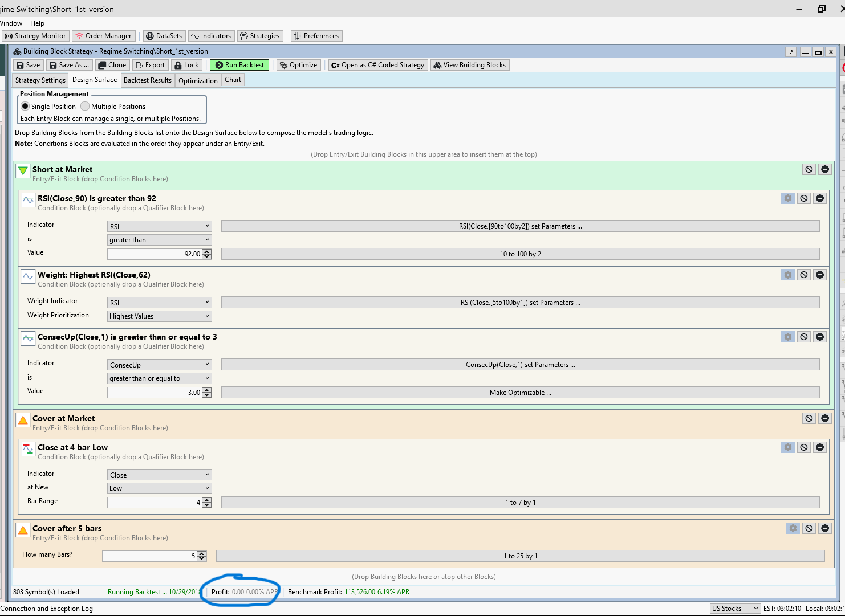The height and width of the screenshot is (616, 845).
Task: Click the Run Backtest button
Action: pos(239,65)
